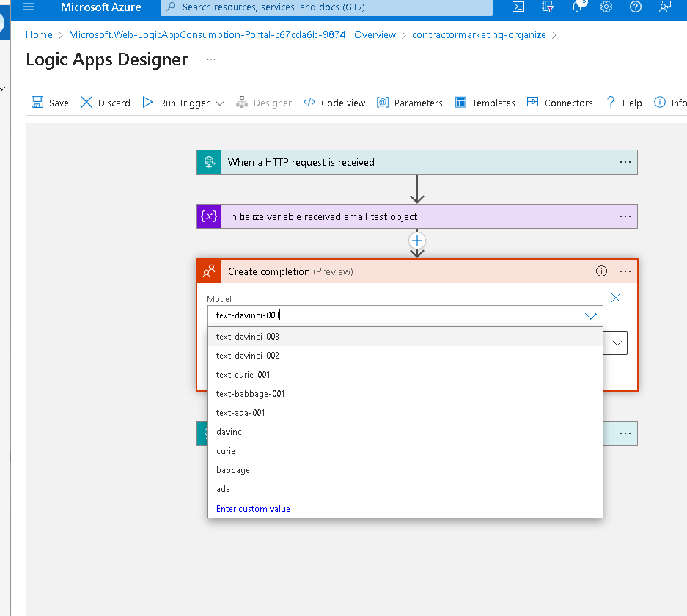Expand the Run Trigger dropdown arrow

(x=220, y=103)
